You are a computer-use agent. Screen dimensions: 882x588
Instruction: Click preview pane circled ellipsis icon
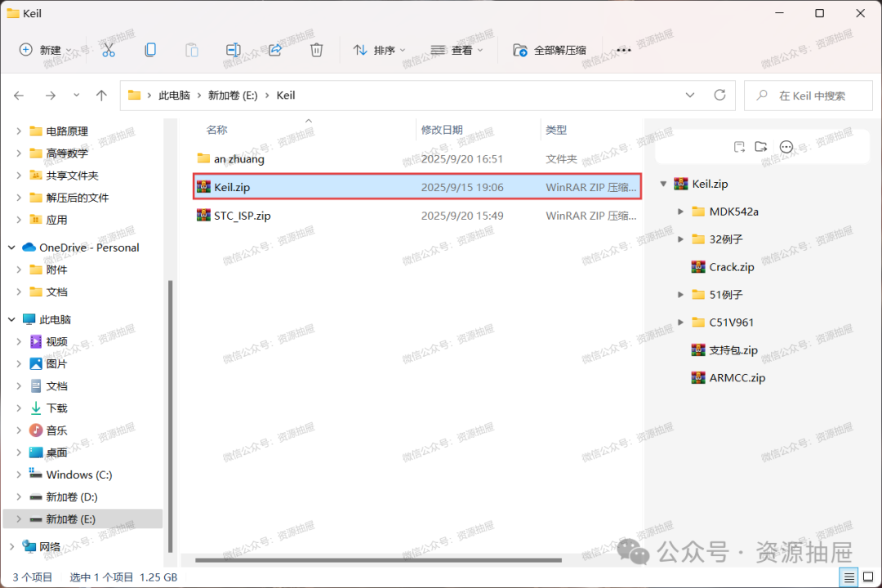(x=786, y=148)
